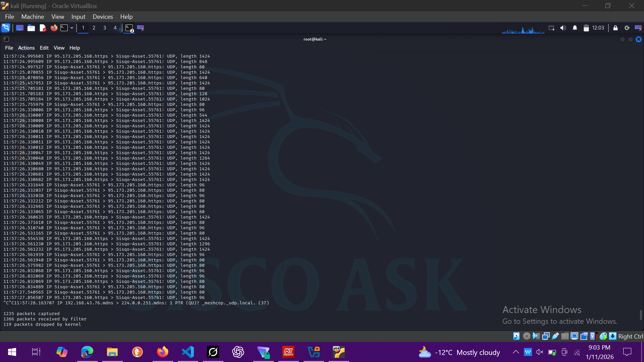
Task: Open the file manager from Kali panel
Action: (x=31, y=28)
